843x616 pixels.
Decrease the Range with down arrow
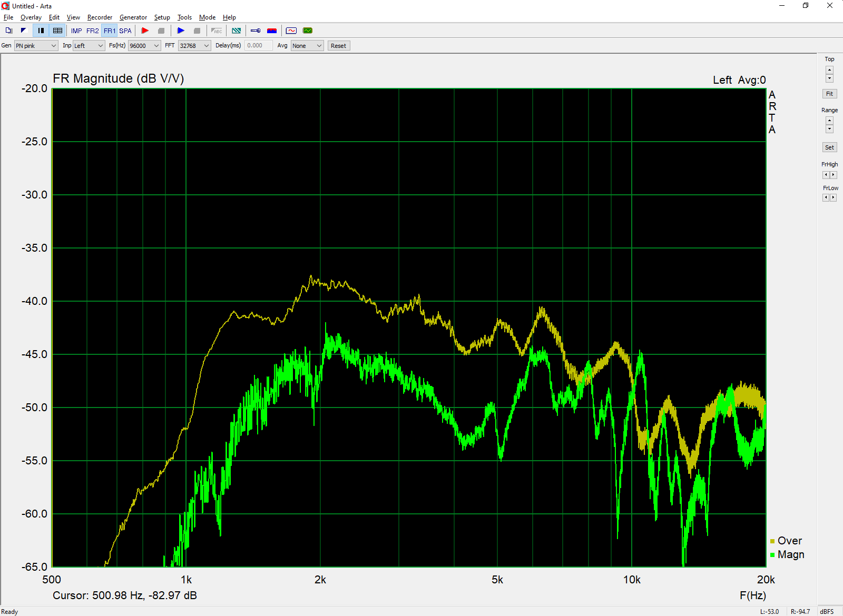click(829, 129)
